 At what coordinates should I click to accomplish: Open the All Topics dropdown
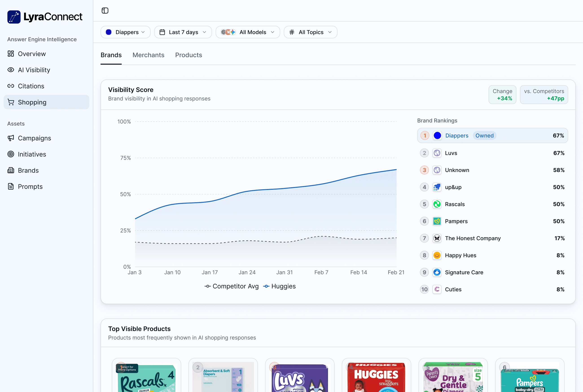310,32
